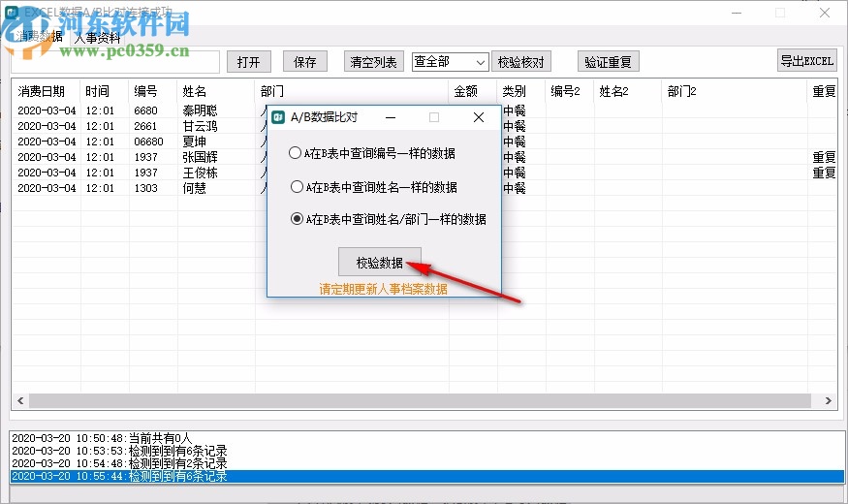Image resolution: width=848 pixels, height=504 pixels.
Task: Click the 部门 column header
Action: [x=352, y=91]
